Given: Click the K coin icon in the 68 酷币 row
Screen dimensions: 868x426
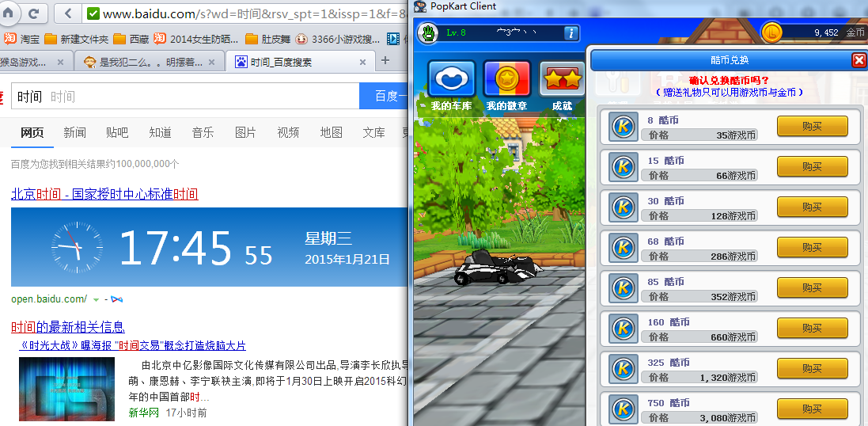Looking at the screenshot, I should (x=624, y=248).
